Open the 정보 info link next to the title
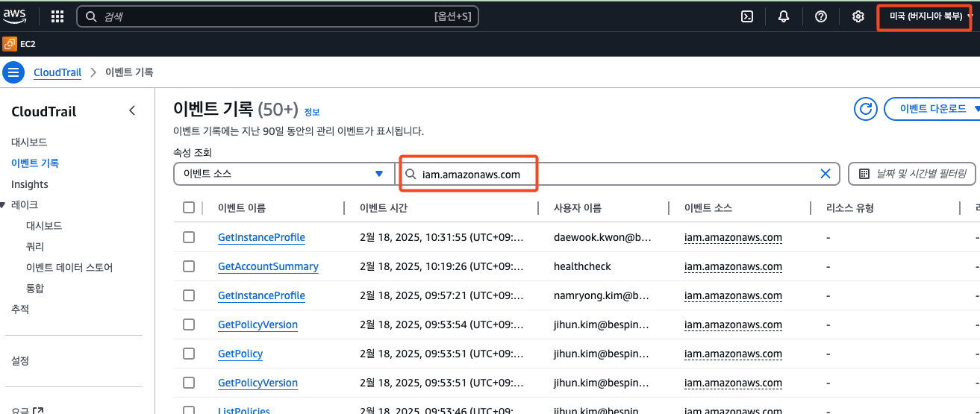 pyautogui.click(x=312, y=112)
